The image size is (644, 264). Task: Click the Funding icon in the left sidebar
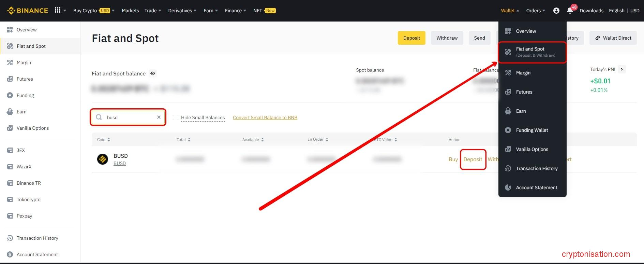tap(10, 95)
